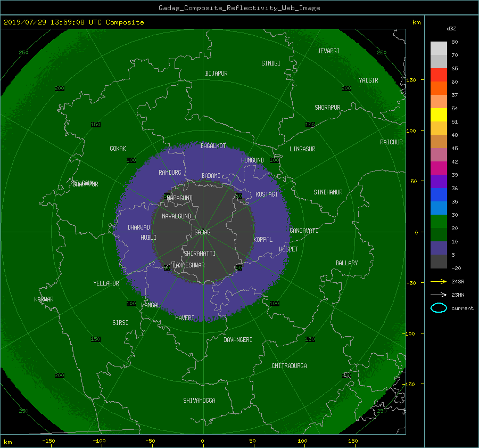Select the orange 57–60 dBZ swatch
The width and height of the screenshot is (479, 448).
[x=439, y=88]
